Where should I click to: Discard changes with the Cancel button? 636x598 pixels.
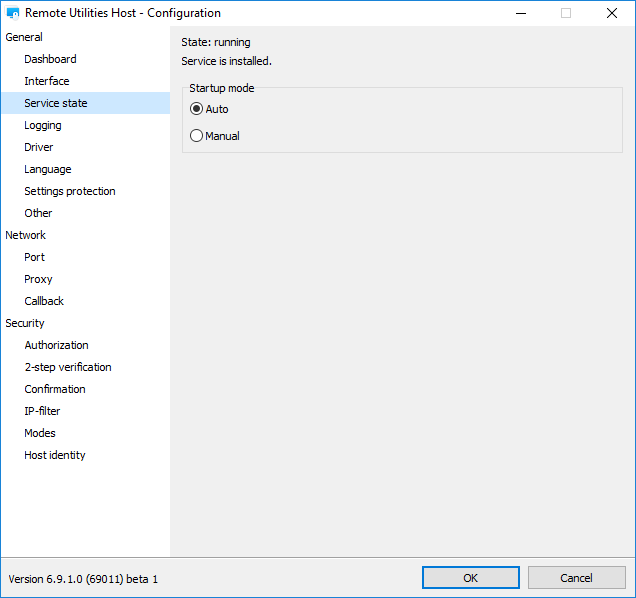pyautogui.click(x=576, y=578)
